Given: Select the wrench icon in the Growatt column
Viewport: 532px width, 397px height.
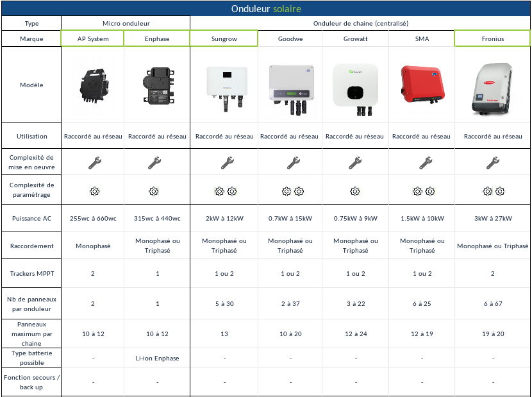Looking at the screenshot, I should (x=355, y=162).
